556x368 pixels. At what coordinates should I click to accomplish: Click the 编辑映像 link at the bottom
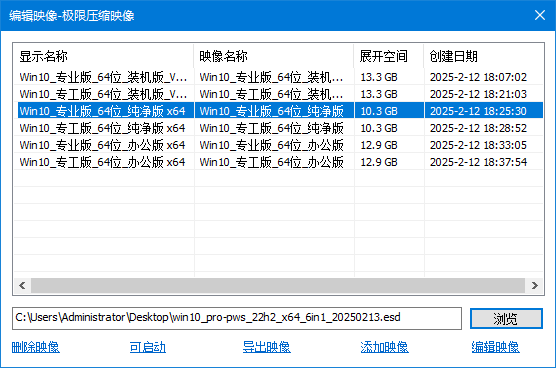coord(495,347)
